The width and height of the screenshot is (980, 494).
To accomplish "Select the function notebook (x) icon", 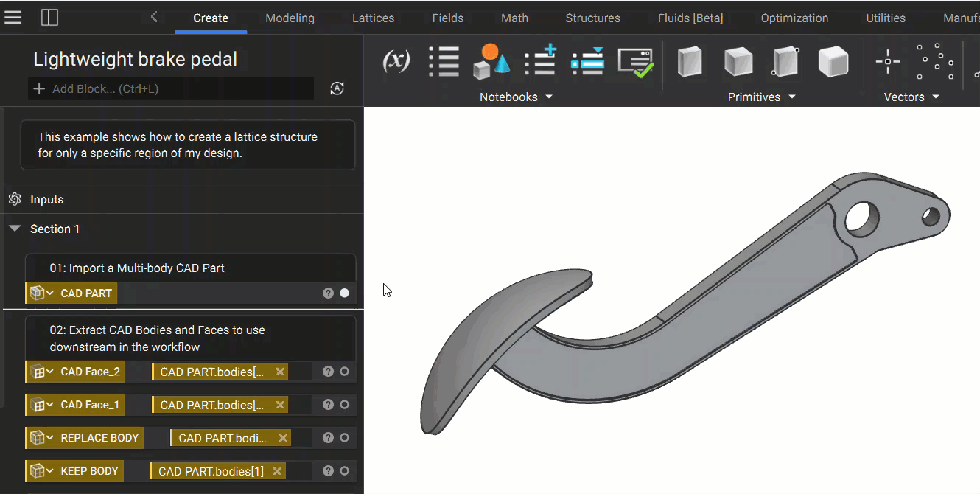I will tap(396, 62).
